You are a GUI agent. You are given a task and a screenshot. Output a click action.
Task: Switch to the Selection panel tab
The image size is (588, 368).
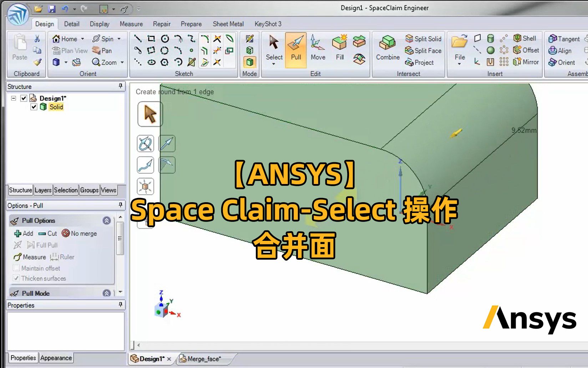[66, 190]
